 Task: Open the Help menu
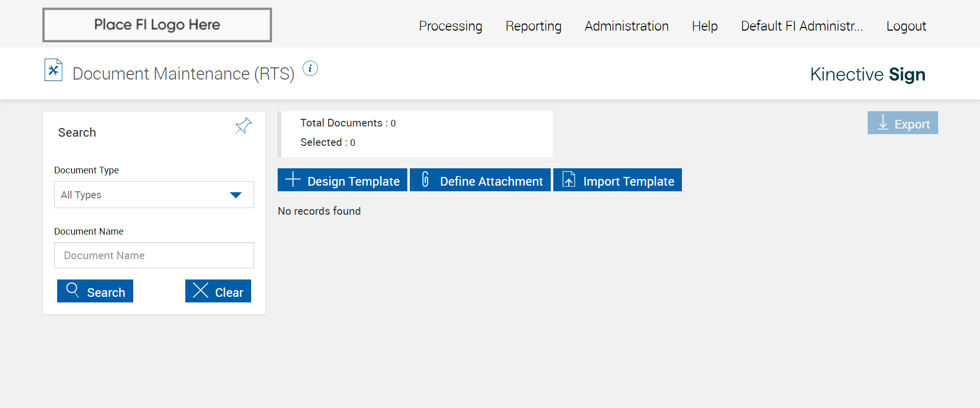[704, 26]
